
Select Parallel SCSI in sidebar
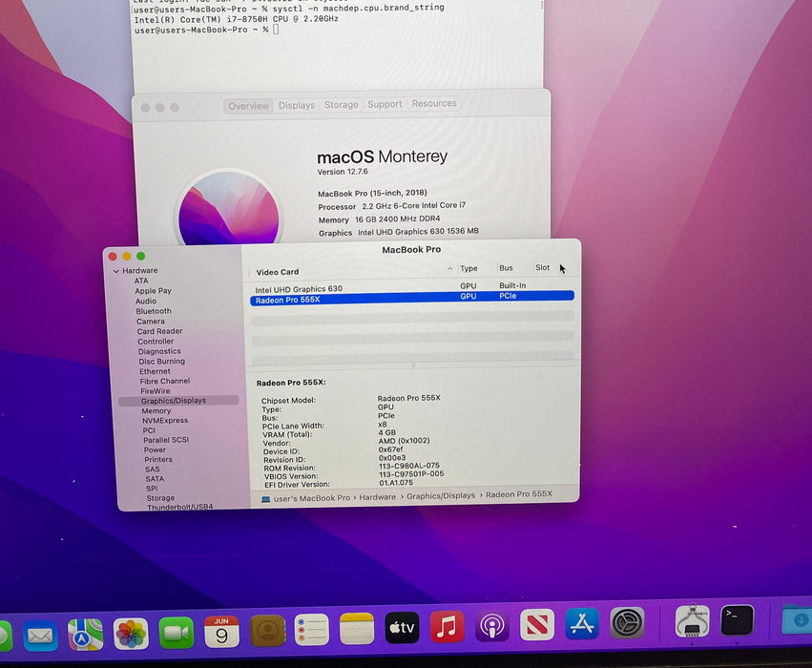pyautogui.click(x=166, y=440)
